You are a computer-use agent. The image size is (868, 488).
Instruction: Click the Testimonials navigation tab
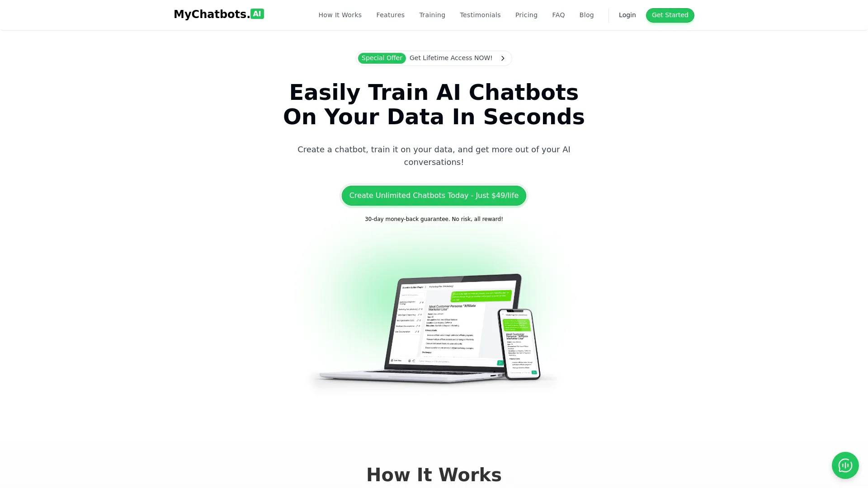pos(480,15)
